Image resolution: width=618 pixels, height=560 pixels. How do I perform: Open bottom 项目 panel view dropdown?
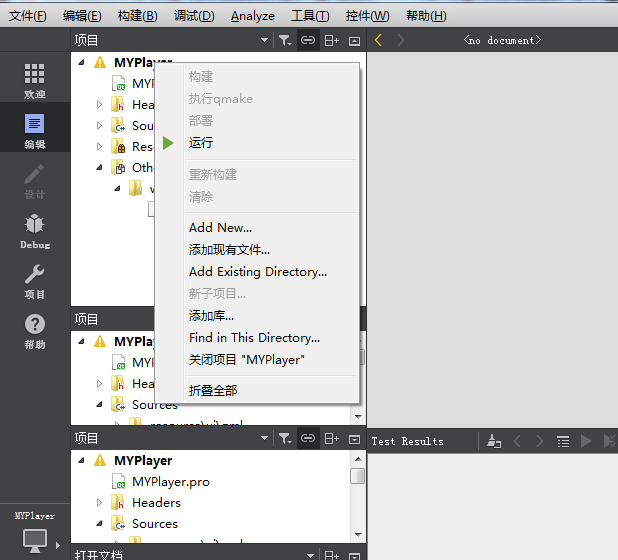[264, 438]
